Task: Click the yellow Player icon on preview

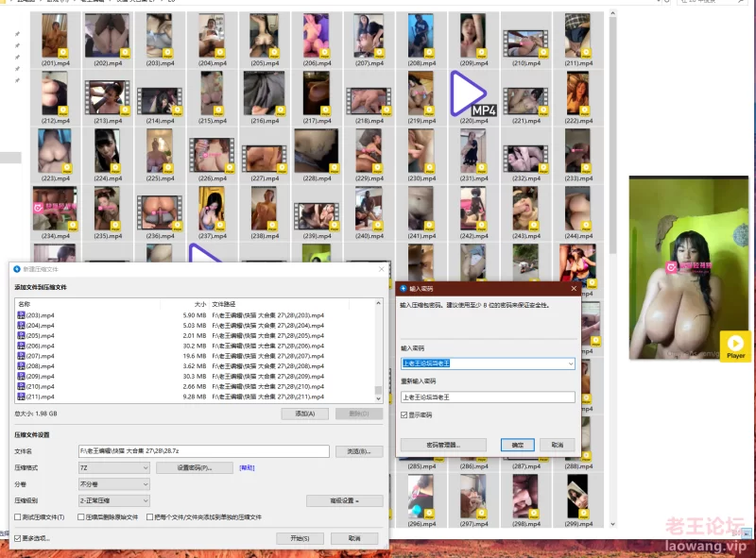Action: click(x=735, y=346)
